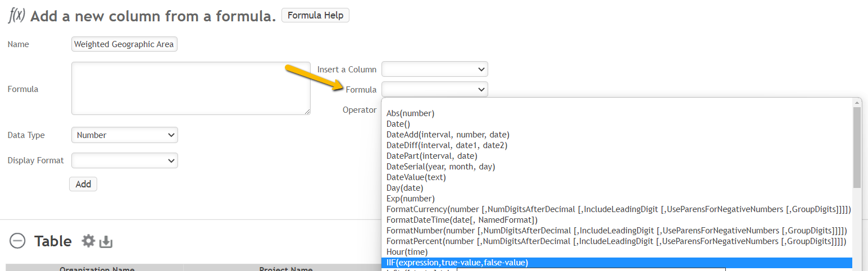The image size is (868, 271).
Task: Click the Project Name column header
Action: point(285,269)
